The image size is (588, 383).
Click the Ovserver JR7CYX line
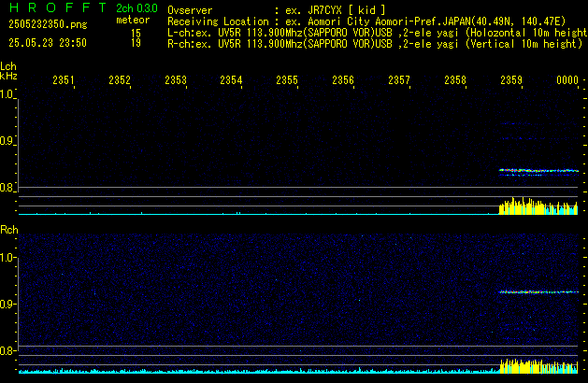(277, 10)
